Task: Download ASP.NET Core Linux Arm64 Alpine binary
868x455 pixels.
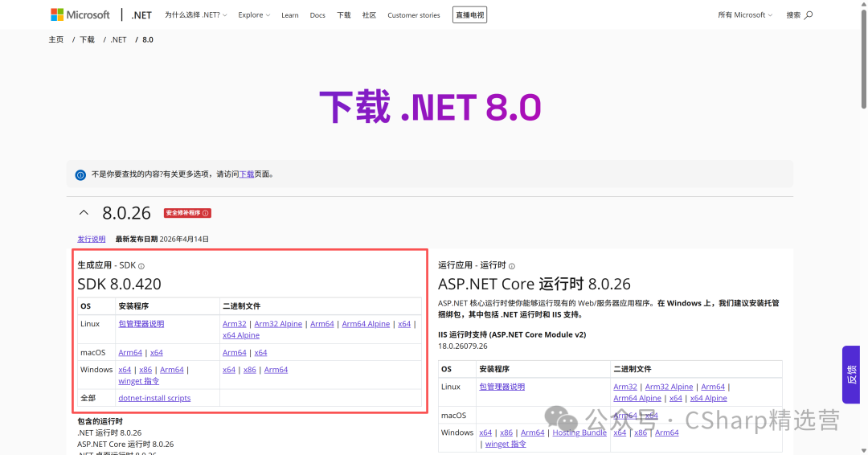Action: click(x=637, y=399)
